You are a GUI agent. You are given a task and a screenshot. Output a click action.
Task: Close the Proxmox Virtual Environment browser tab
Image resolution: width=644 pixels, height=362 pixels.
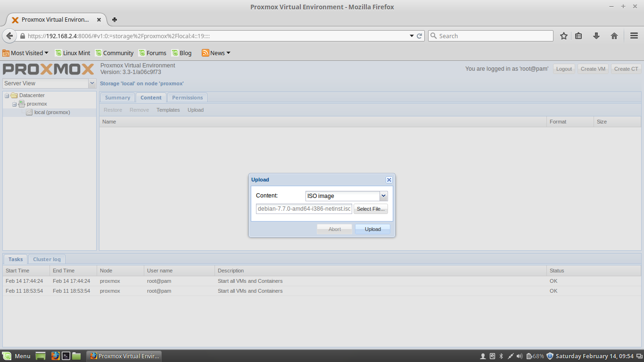click(x=99, y=20)
